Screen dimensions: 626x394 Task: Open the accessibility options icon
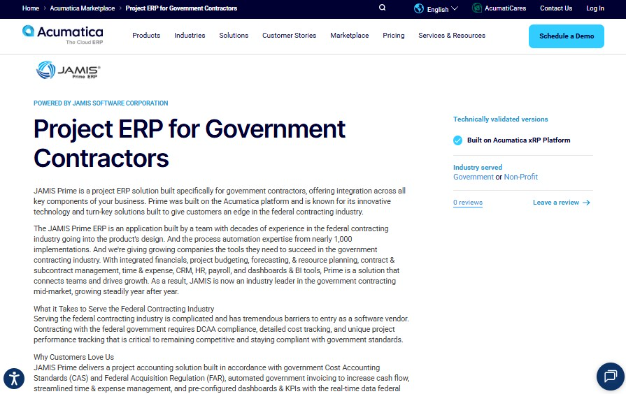[14, 378]
